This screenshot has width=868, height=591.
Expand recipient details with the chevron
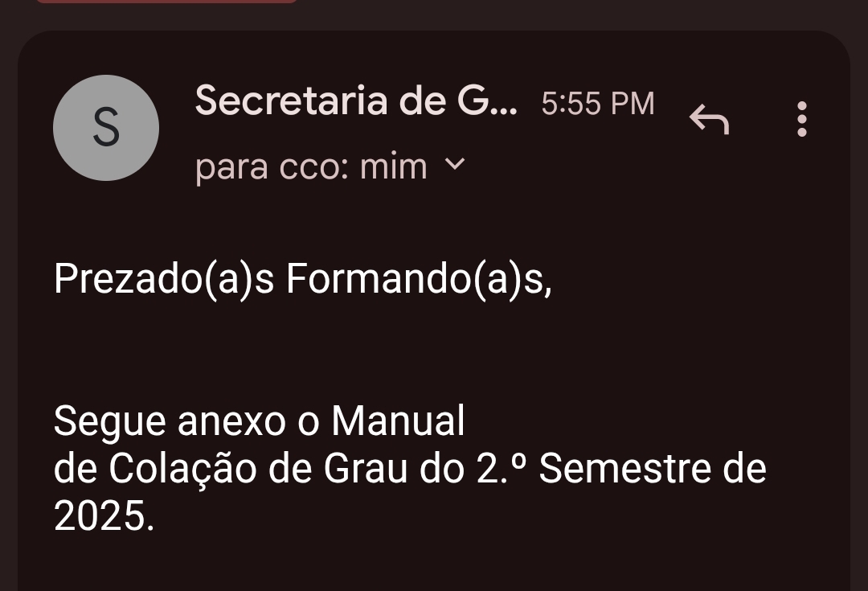pos(454,165)
